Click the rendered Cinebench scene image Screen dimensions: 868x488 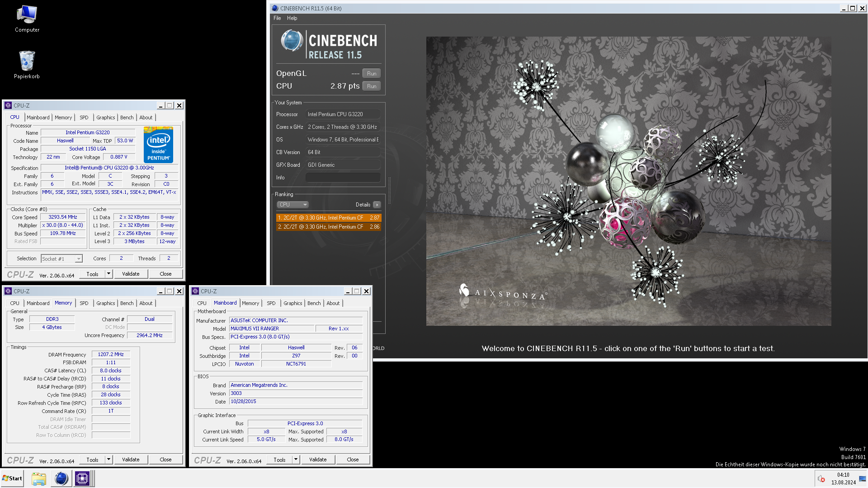click(628, 181)
